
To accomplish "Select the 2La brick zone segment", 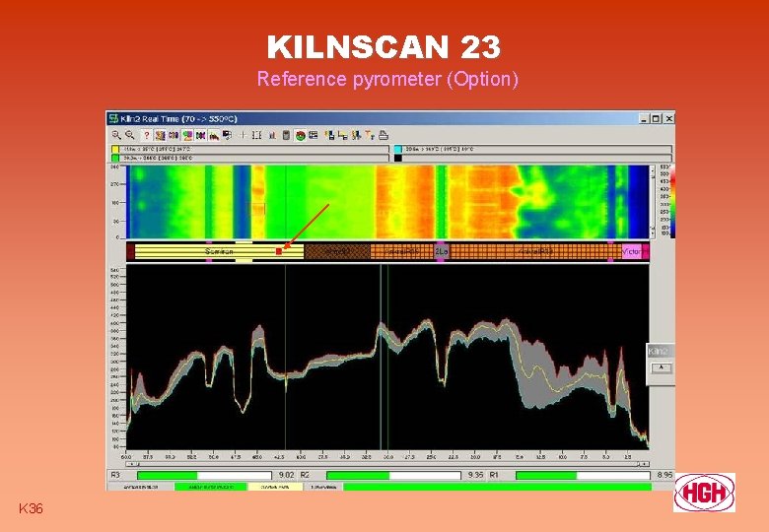I will click(x=441, y=252).
